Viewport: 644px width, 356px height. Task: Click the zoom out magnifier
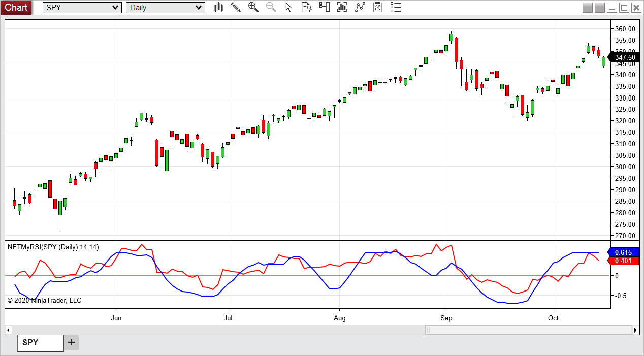[x=271, y=7]
